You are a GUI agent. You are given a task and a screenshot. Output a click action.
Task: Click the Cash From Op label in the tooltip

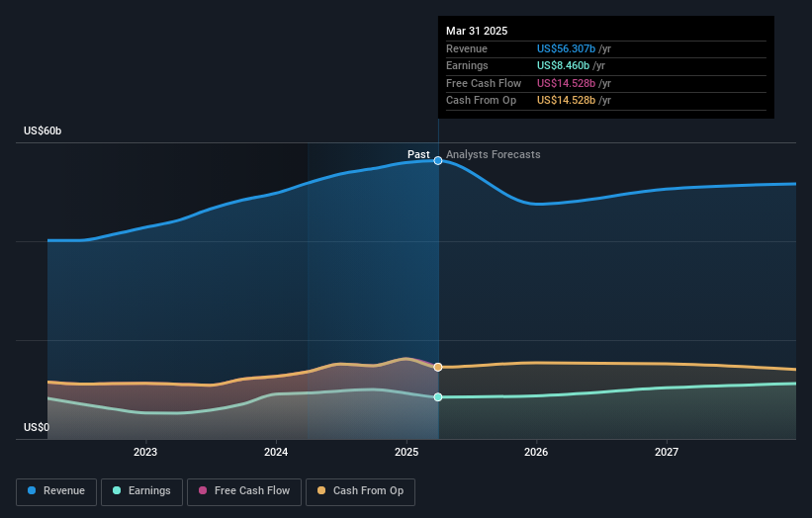pyautogui.click(x=481, y=101)
